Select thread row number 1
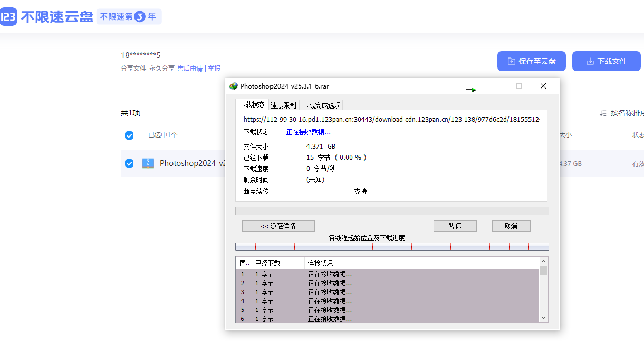 coord(388,274)
